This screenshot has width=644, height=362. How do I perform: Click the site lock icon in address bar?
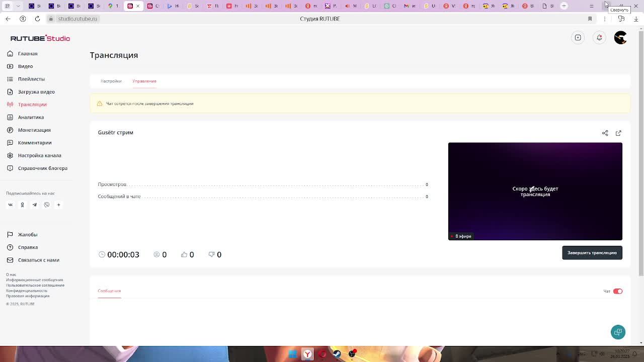50,19
